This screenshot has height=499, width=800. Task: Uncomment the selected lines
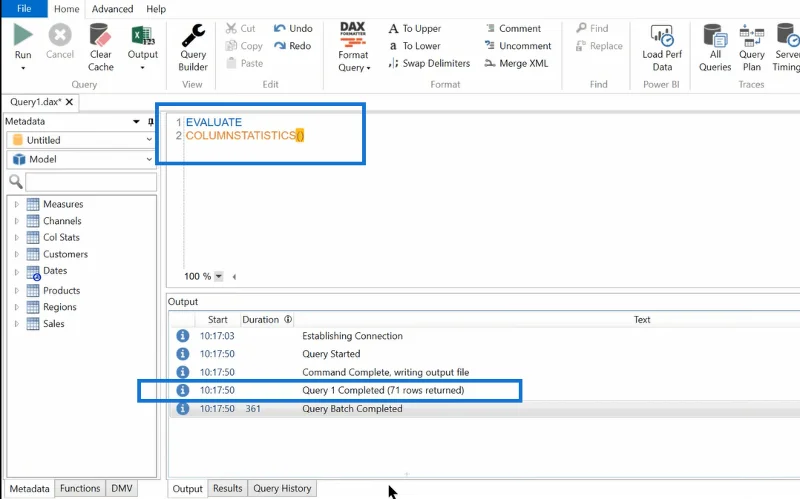point(518,46)
